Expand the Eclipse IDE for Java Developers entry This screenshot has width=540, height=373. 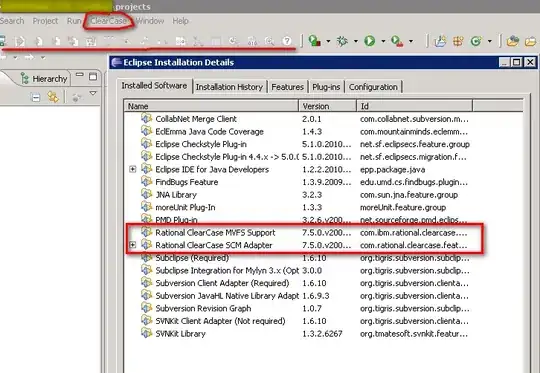(x=133, y=169)
